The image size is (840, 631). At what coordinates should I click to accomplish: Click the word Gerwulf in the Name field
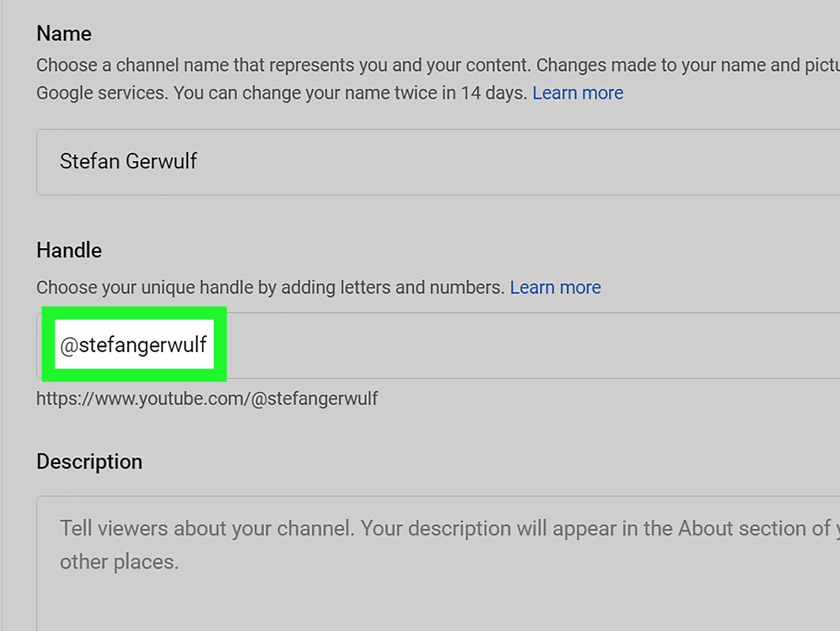161,161
